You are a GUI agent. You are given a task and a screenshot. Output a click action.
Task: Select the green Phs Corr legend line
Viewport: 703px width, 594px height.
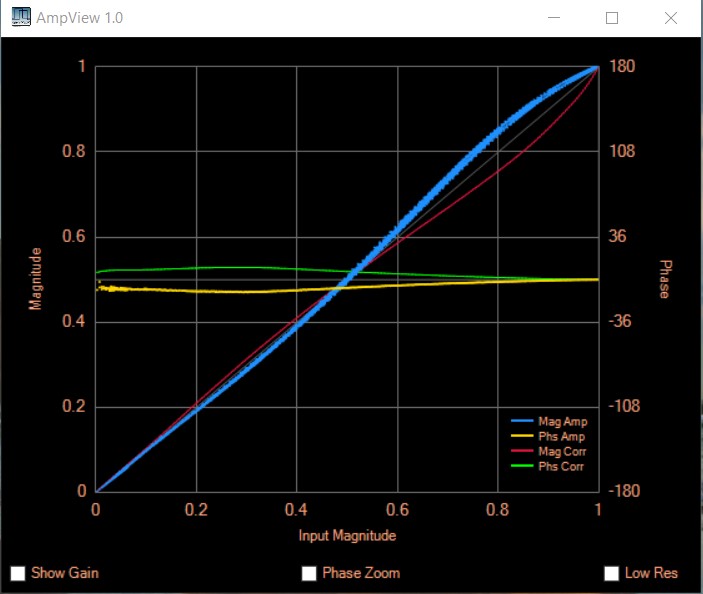coord(523,467)
